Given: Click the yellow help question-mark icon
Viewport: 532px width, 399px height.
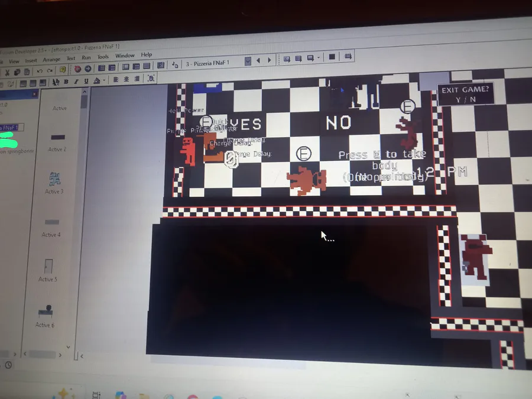Looking at the screenshot, I should click(x=63, y=70).
